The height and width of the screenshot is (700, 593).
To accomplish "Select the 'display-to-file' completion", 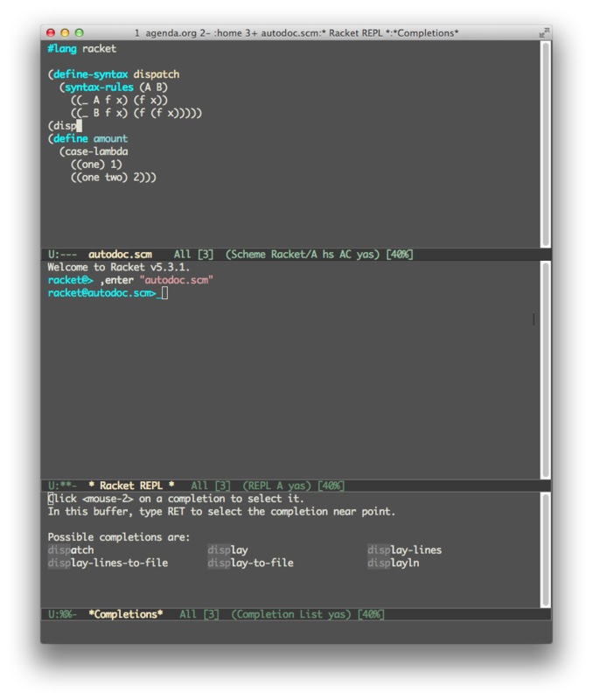I will pyautogui.click(x=250, y=563).
